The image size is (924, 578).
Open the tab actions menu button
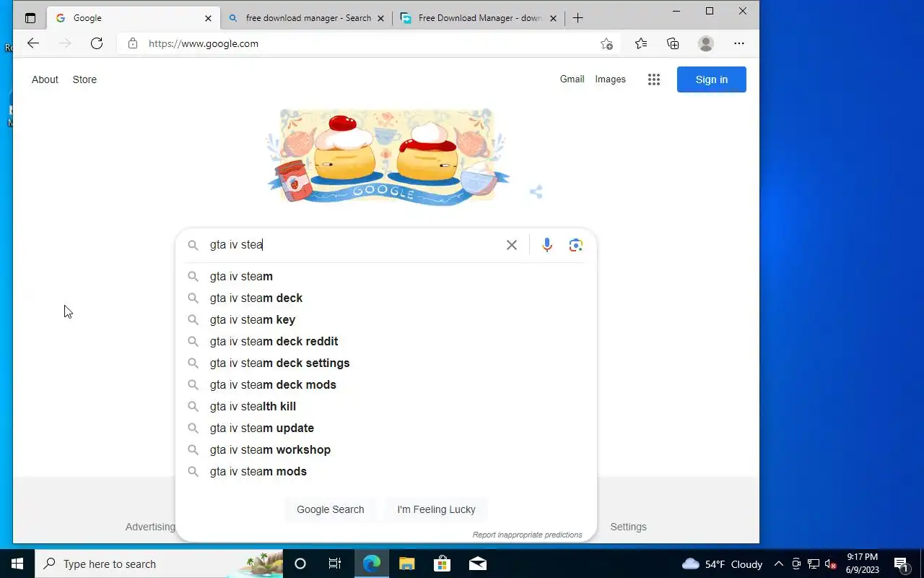[x=30, y=18]
